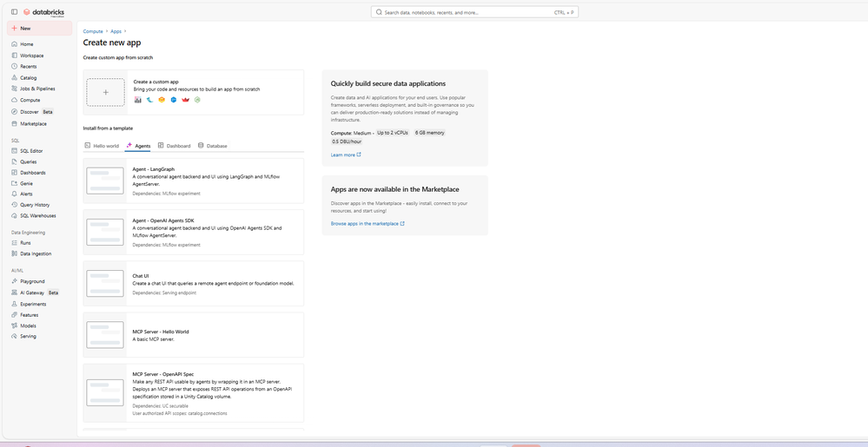Click the magnifier icon in the search bar
The height and width of the screenshot is (447, 868).
[x=379, y=11]
